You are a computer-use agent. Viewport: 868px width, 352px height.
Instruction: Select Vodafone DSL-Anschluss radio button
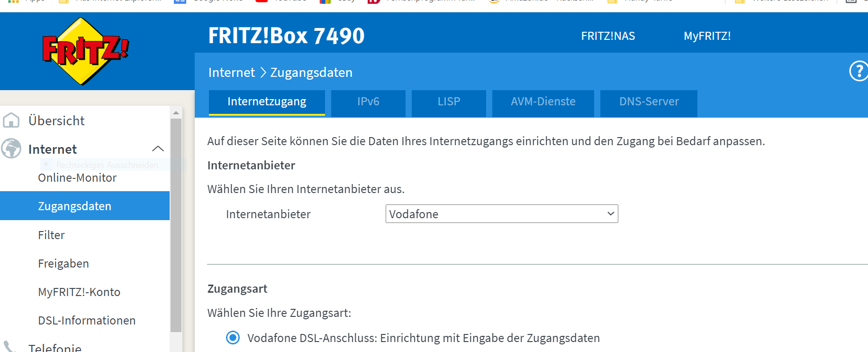233,338
